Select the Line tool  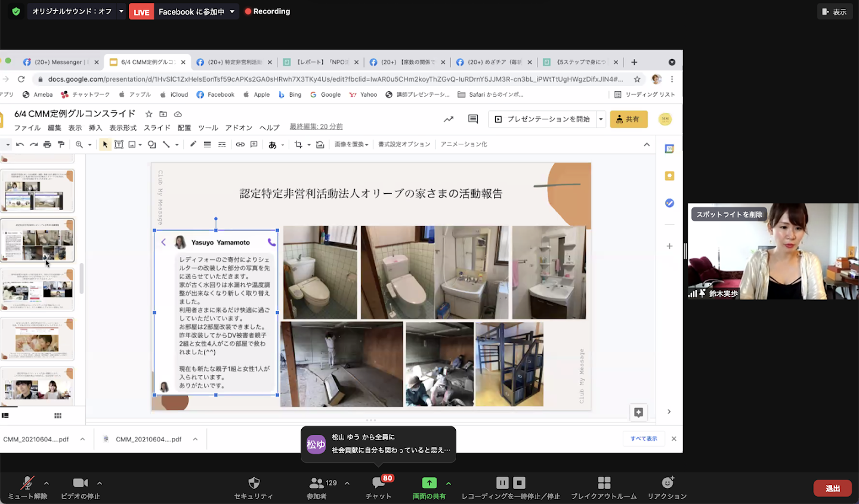tap(166, 144)
